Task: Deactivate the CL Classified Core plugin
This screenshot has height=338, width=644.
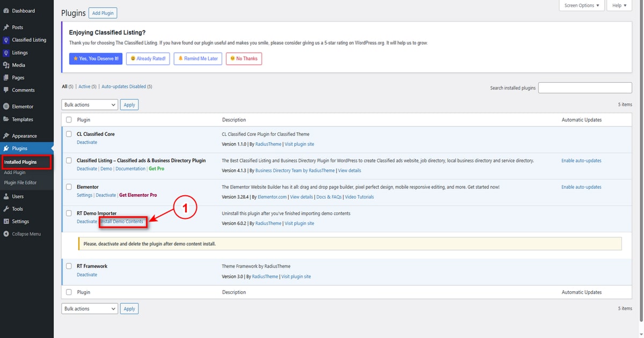Action: tap(87, 142)
